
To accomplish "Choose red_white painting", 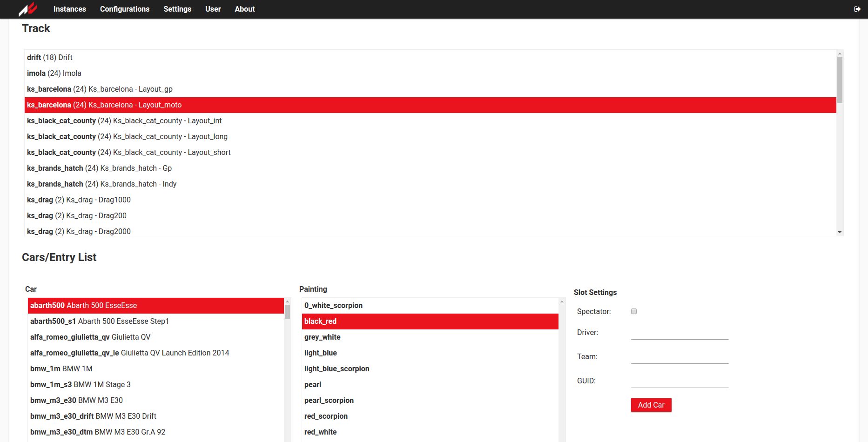I will (x=431, y=432).
